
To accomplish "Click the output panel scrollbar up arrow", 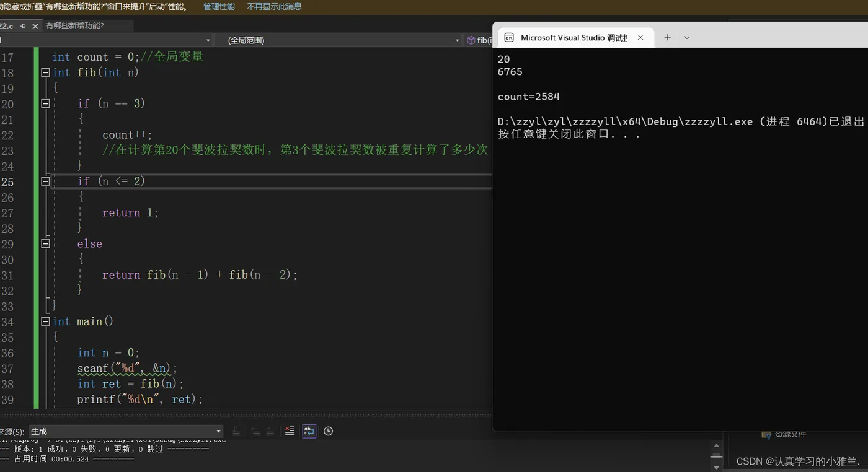I will click(x=716, y=446).
